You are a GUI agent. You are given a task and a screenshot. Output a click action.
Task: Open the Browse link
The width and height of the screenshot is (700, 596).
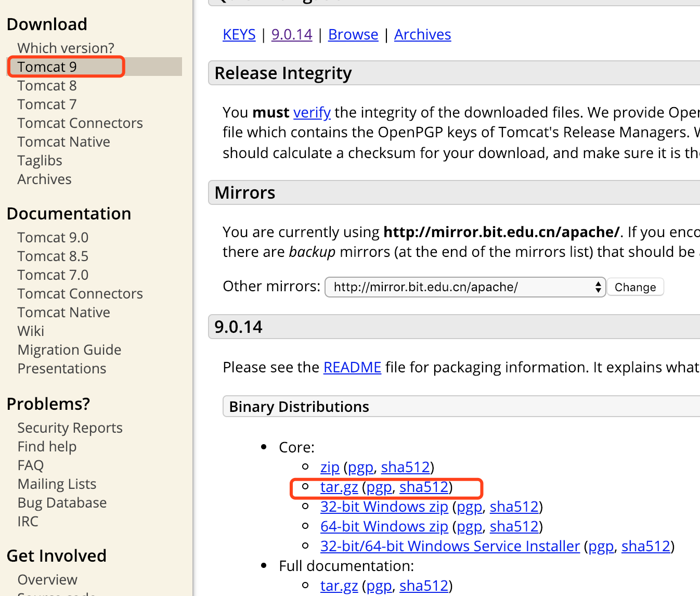pyautogui.click(x=353, y=34)
